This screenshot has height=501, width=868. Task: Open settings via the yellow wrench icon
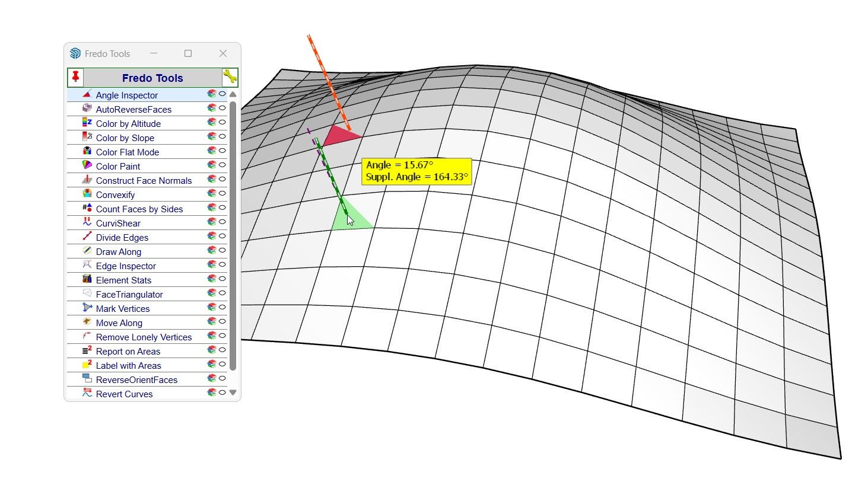pos(230,77)
